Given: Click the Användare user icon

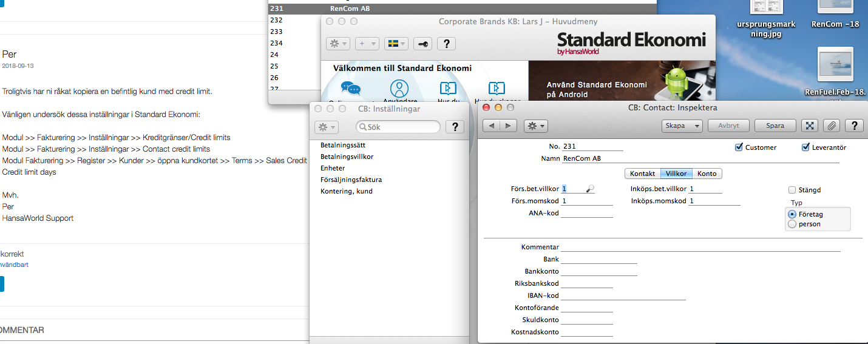Looking at the screenshot, I should (399, 89).
